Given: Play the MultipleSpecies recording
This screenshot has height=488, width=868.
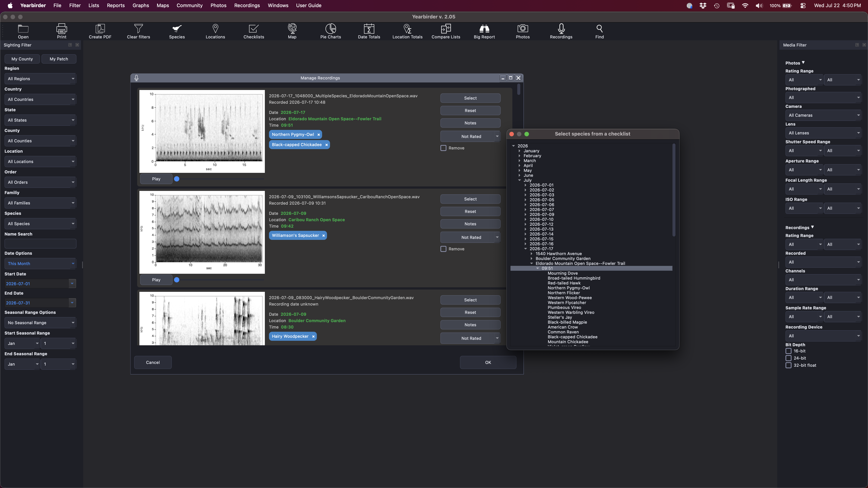Looking at the screenshot, I should [x=156, y=179].
